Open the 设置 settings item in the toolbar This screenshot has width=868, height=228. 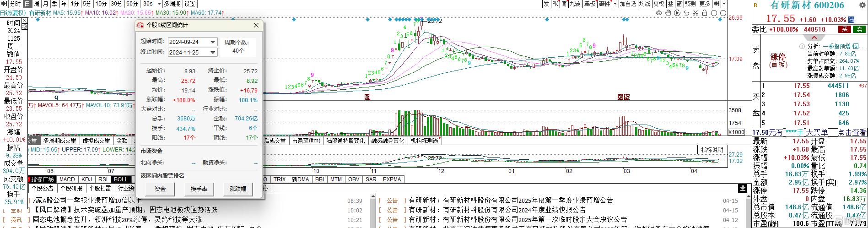coord(190,4)
